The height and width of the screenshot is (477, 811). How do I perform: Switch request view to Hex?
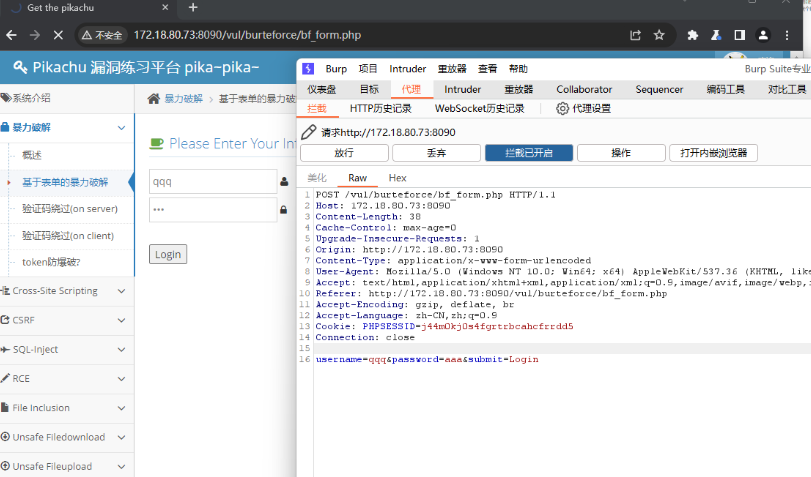pos(397,177)
